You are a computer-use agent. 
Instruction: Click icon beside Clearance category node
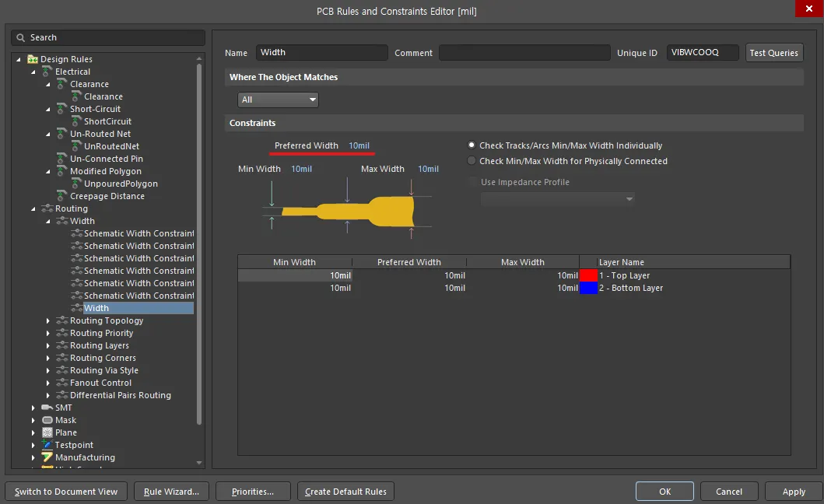click(x=62, y=84)
